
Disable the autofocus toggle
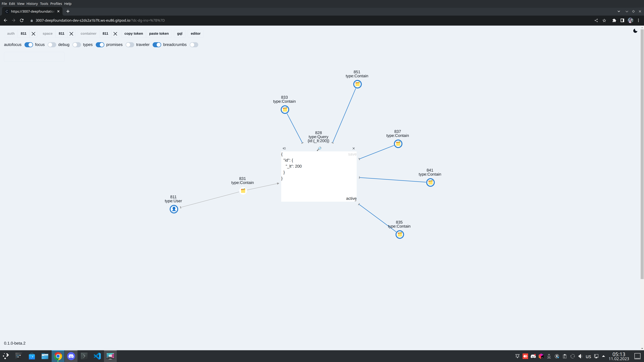(x=29, y=45)
